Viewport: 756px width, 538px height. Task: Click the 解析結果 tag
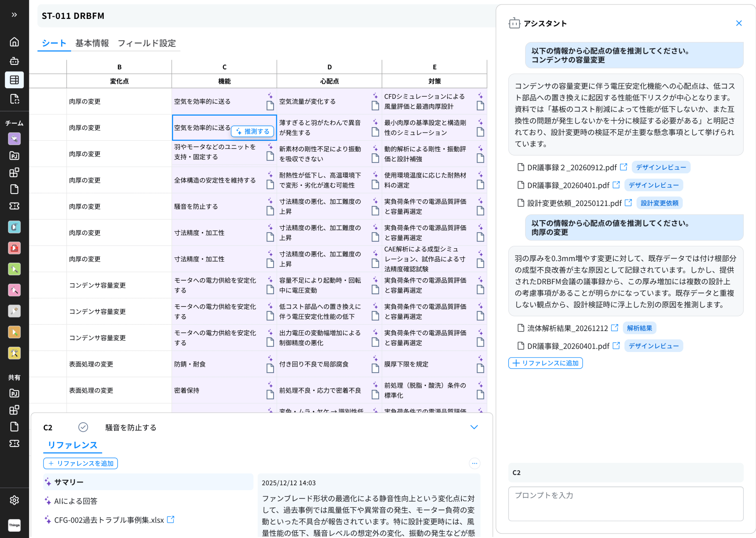click(640, 328)
